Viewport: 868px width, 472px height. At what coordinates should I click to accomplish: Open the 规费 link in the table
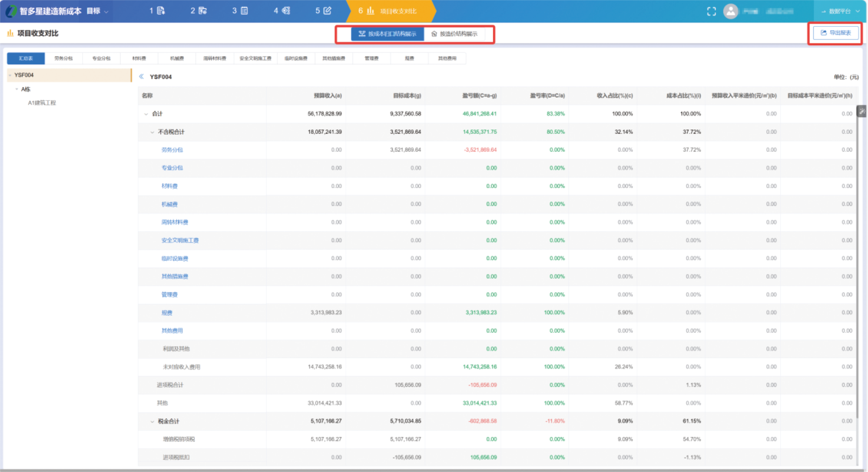click(167, 313)
